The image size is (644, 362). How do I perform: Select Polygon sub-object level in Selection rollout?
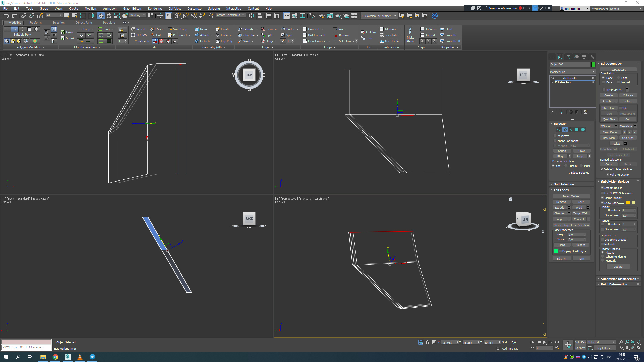click(x=577, y=130)
